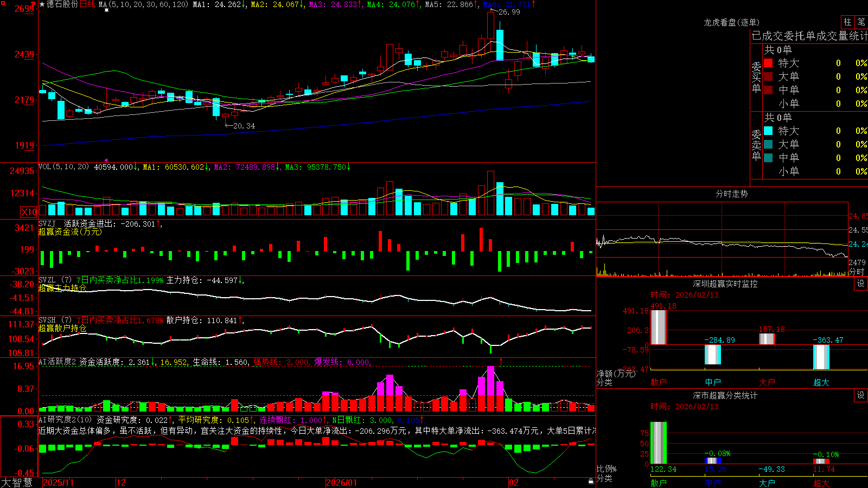Click the lock icon at the date axis end
The height and width of the screenshot is (488, 868).
591,481
